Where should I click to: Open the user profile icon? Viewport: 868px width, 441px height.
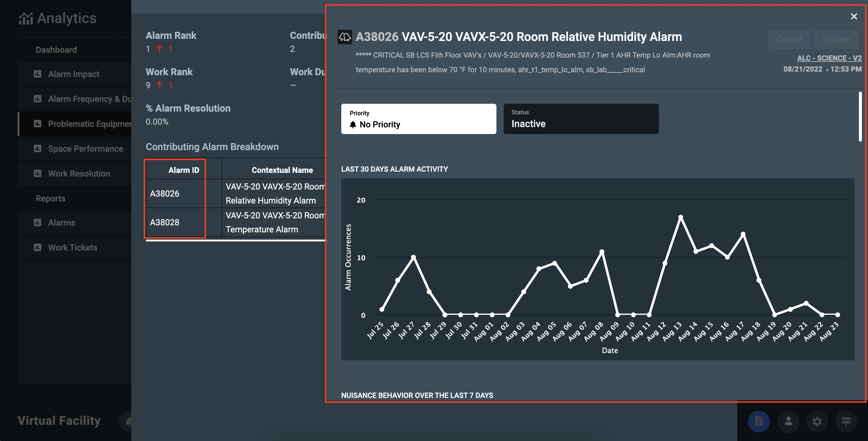[788, 421]
